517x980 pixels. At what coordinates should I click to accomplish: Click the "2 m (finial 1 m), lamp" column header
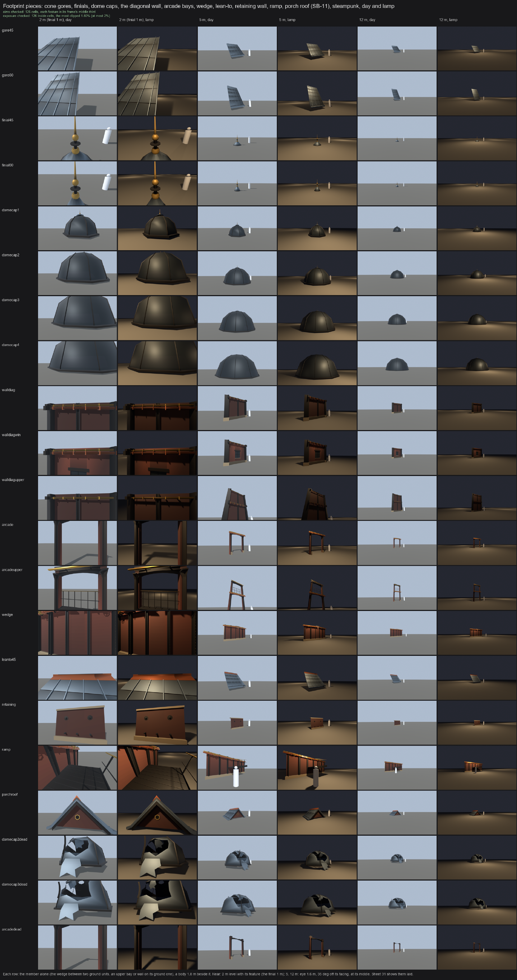(x=136, y=20)
